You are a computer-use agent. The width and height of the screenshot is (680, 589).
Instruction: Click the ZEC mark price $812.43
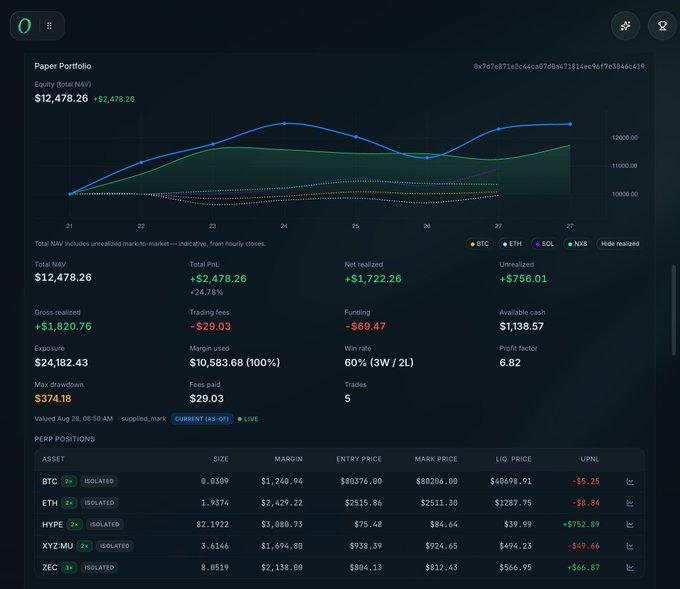point(441,567)
